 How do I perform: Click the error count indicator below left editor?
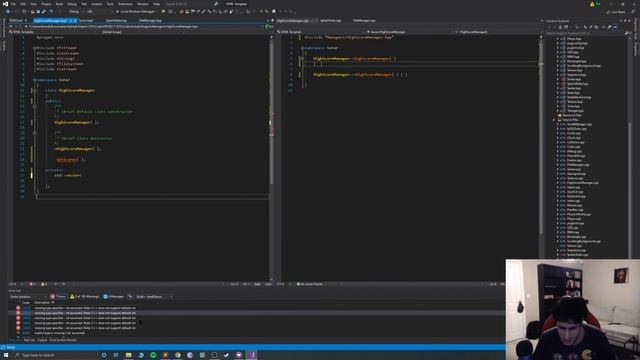(33, 284)
